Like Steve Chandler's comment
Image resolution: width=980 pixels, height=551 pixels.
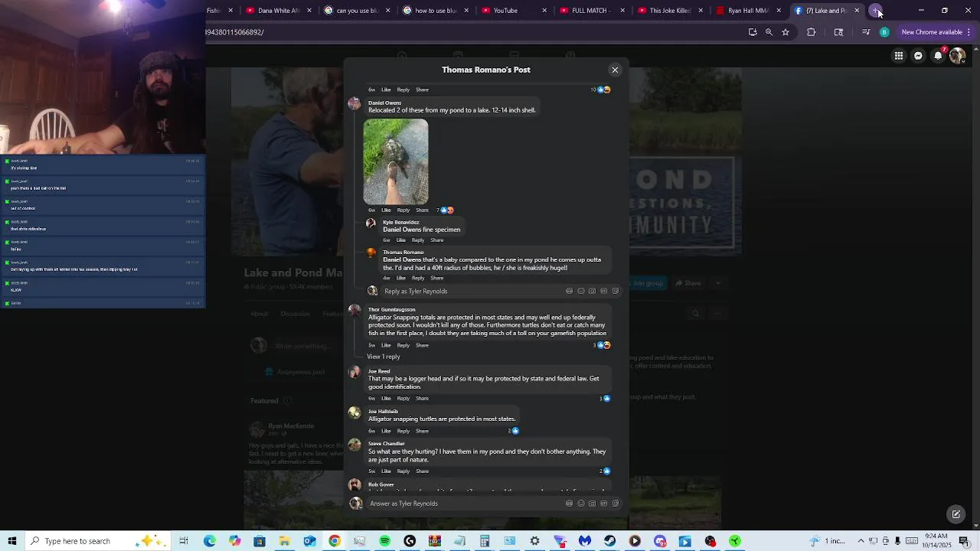[x=386, y=471]
